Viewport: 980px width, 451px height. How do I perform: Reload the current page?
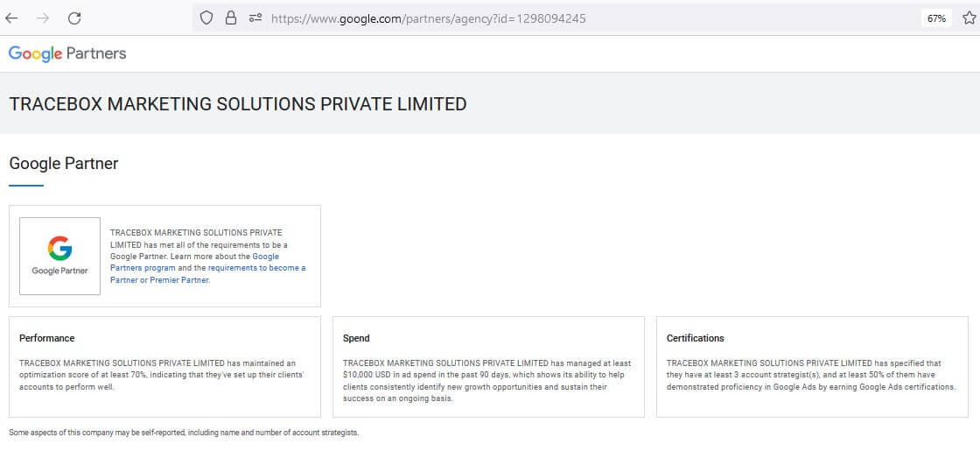click(x=74, y=18)
